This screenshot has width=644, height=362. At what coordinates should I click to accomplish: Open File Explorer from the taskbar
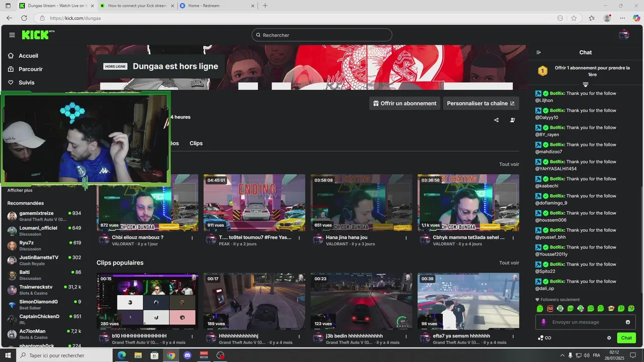coord(138,355)
